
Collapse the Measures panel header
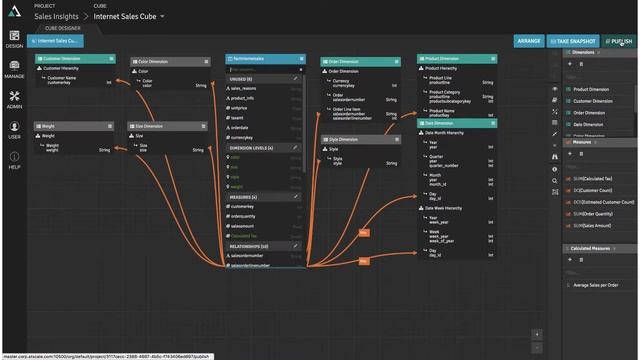(x=599, y=142)
